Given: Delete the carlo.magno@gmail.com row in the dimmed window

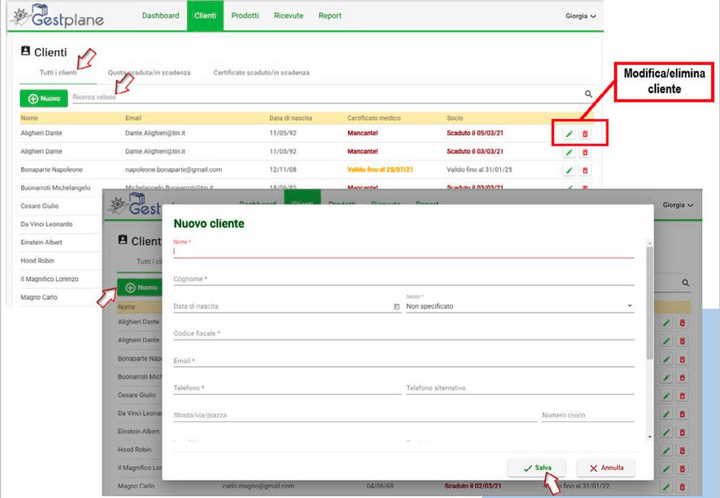Looking at the screenshot, I should (x=682, y=487).
